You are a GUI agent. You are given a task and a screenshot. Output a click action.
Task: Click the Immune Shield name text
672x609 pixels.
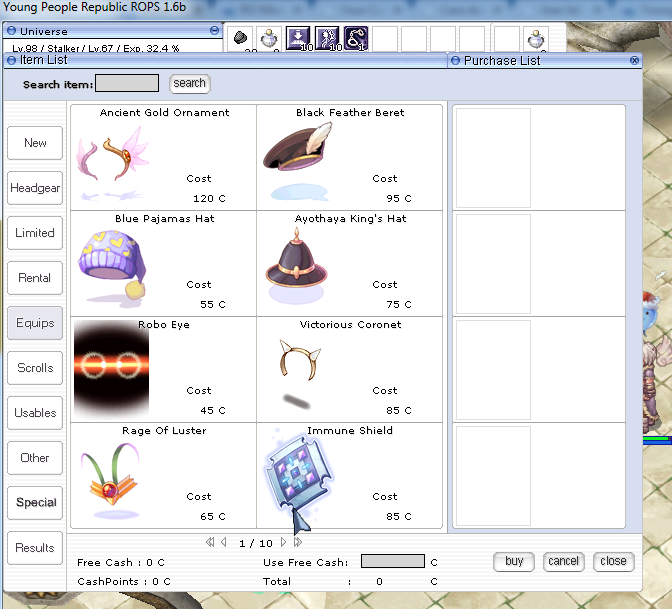[350, 430]
